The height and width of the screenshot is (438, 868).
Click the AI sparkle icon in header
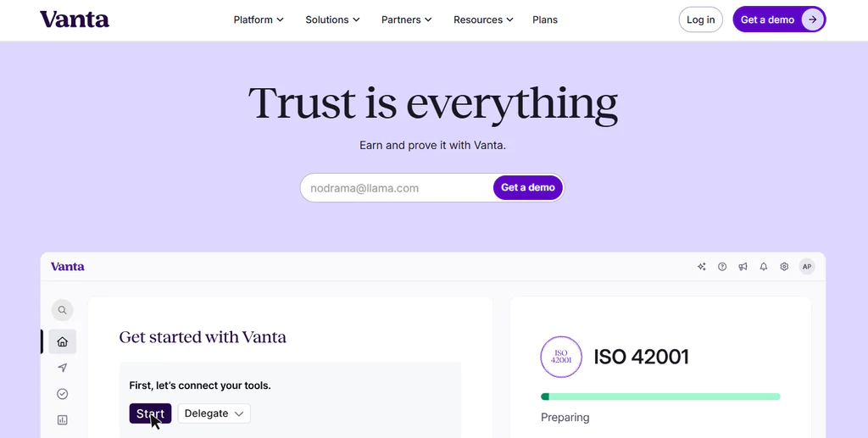701,267
